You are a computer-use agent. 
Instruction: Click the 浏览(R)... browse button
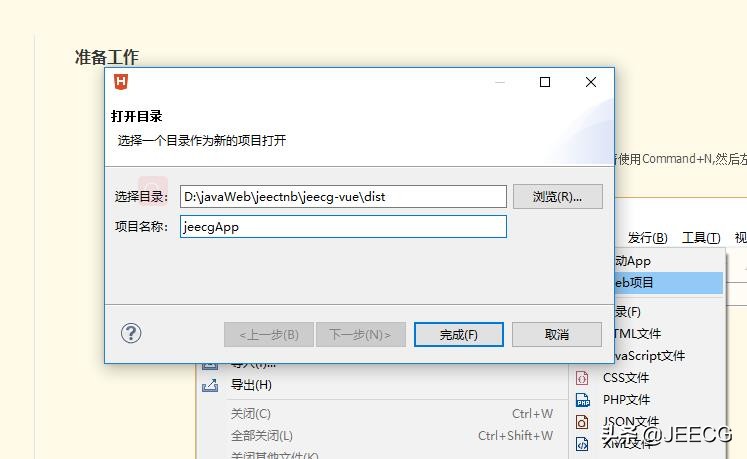(557, 196)
